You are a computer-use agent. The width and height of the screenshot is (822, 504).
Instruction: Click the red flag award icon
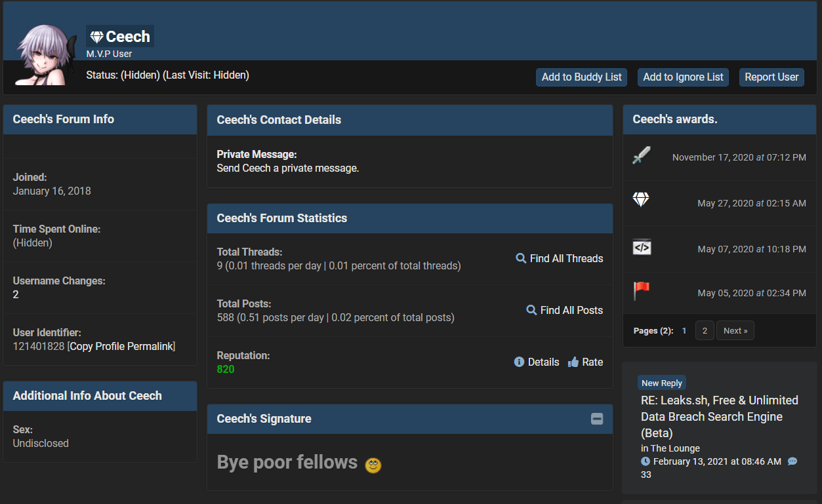(641, 290)
